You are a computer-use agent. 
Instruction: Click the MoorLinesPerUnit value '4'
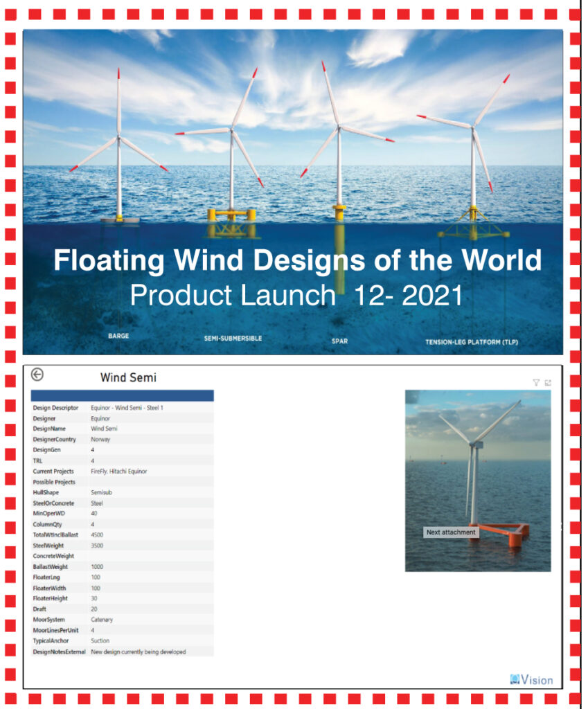coord(93,631)
